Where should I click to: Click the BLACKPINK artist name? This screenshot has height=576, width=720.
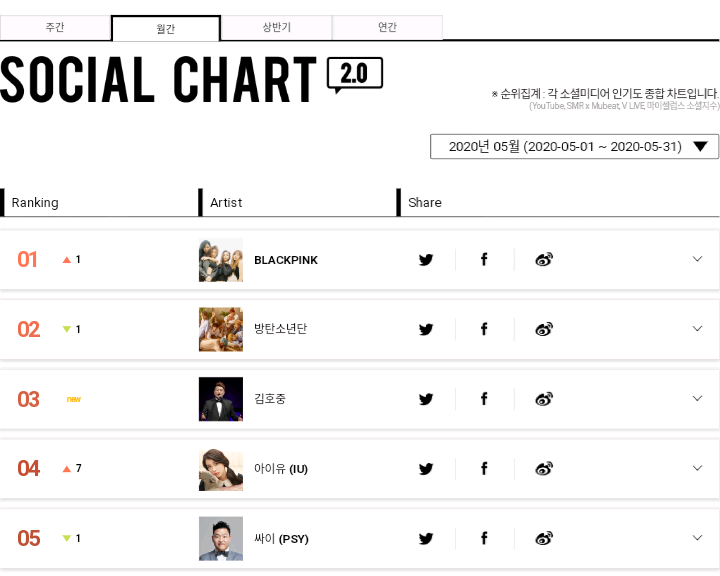[286, 260]
